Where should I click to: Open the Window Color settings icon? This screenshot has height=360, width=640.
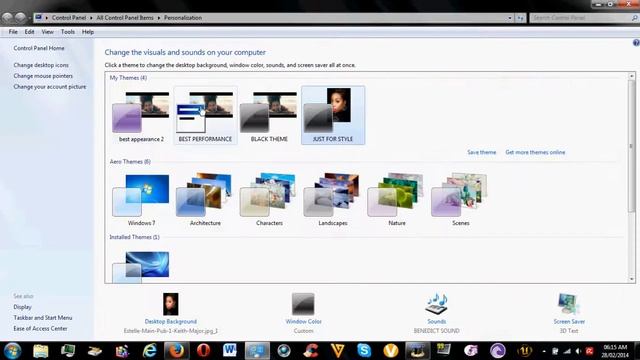pos(303,304)
